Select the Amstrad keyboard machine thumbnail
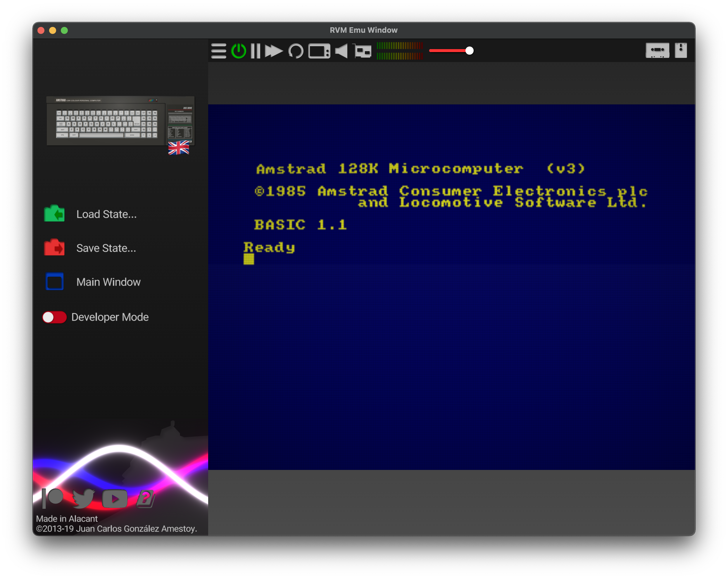The width and height of the screenshot is (728, 579). [x=111, y=122]
